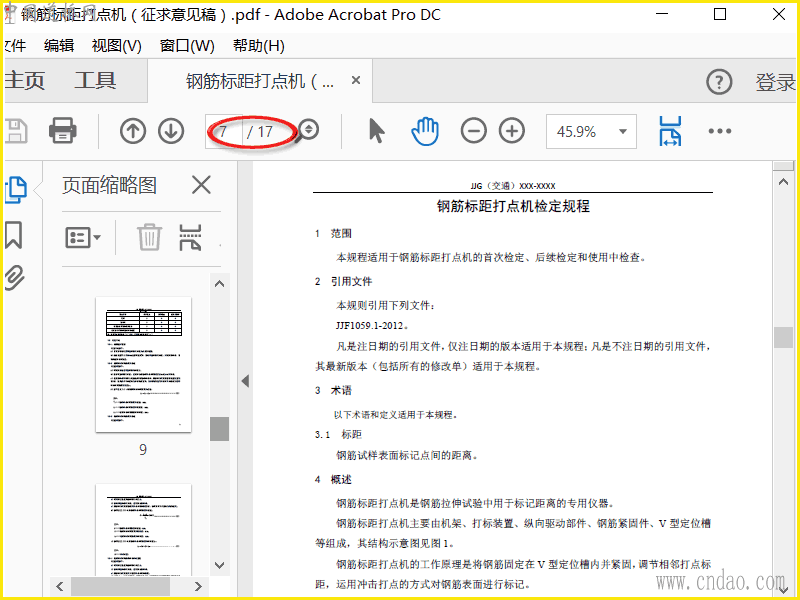
Task: Click thumbnail panel scroll down arrow
Action: click(x=219, y=565)
